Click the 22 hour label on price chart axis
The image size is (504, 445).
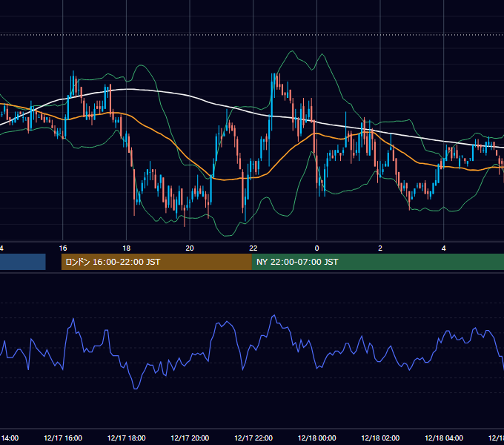point(253,248)
